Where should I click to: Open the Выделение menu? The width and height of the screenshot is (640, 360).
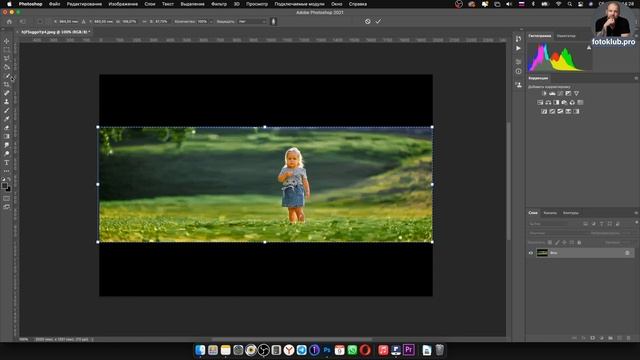click(192, 4)
